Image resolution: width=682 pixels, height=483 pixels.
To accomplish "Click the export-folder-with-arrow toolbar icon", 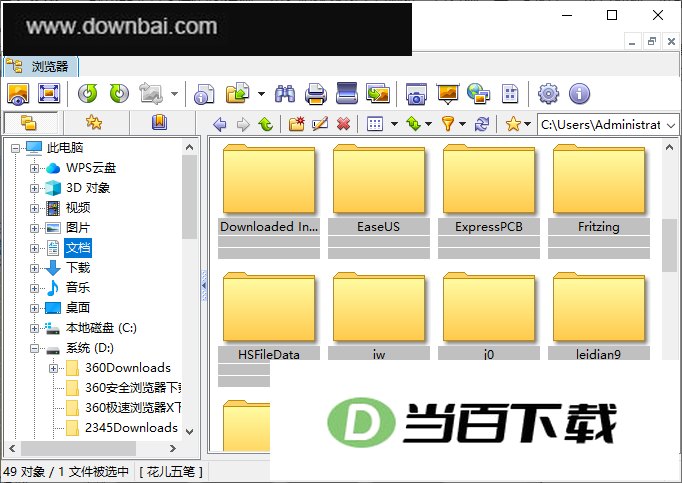I will coord(237,94).
